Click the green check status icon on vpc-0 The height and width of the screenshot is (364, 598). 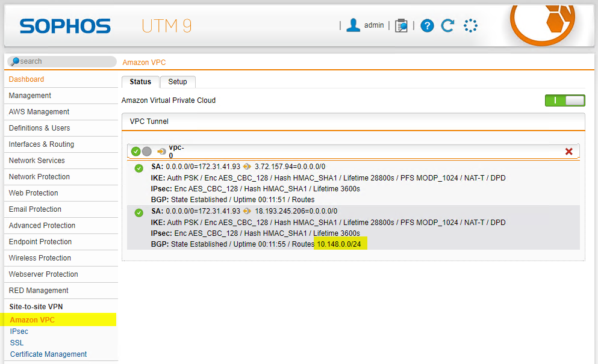click(x=136, y=152)
